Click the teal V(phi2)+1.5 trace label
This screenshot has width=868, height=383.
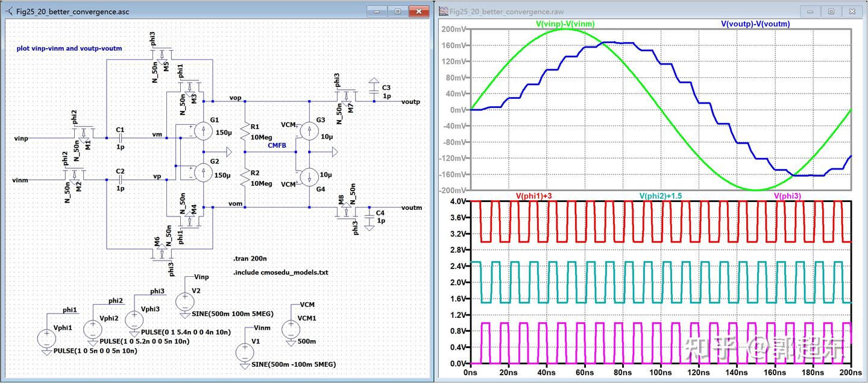pyautogui.click(x=661, y=195)
